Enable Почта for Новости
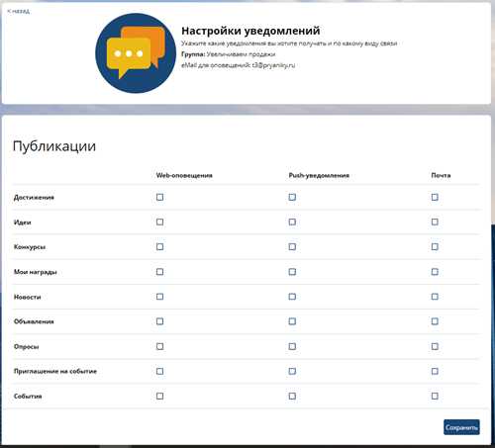The width and height of the screenshot is (495, 448). (435, 297)
